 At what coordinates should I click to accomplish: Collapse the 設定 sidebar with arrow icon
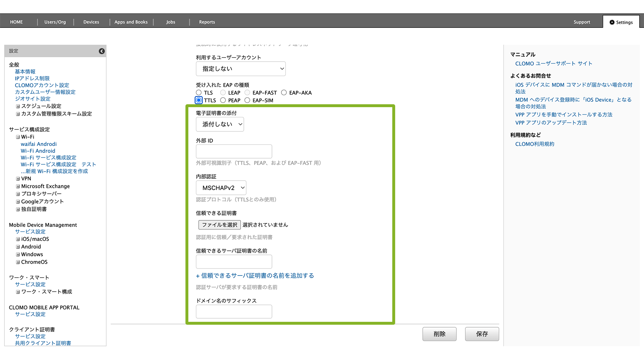click(102, 51)
